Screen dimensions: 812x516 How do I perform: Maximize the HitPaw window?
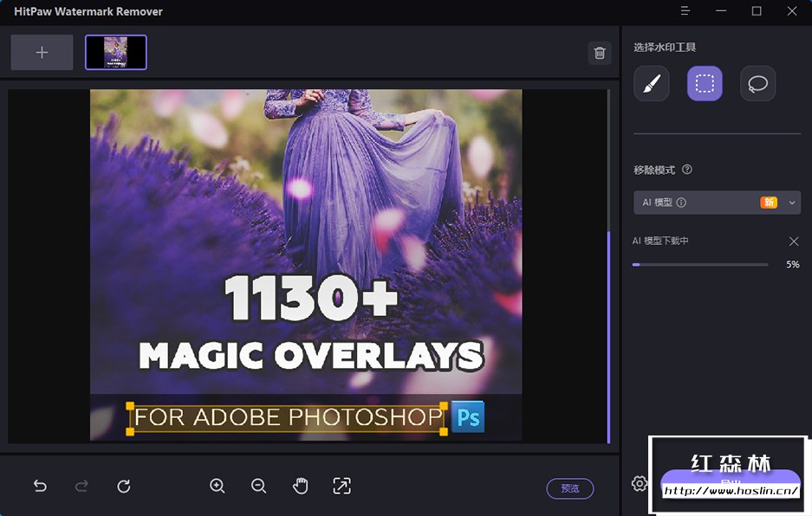point(757,11)
